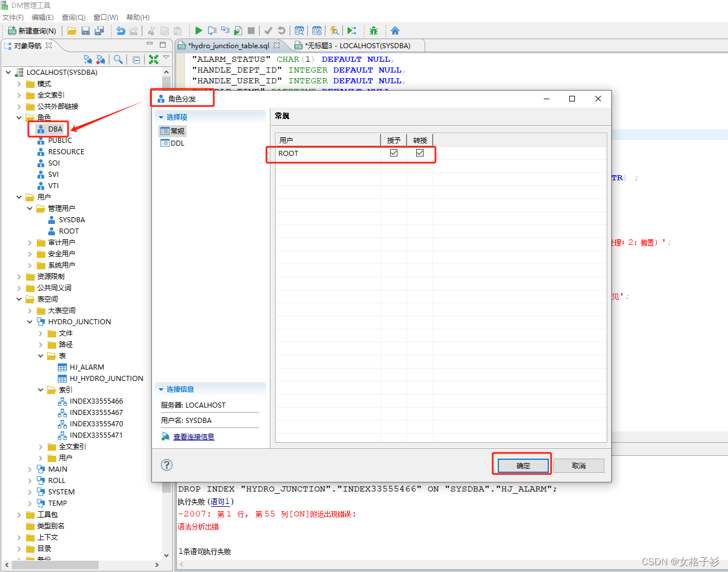This screenshot has width=728, height=572.
Task: Select the HJ_ALARM table
Action: coord(81,367)
